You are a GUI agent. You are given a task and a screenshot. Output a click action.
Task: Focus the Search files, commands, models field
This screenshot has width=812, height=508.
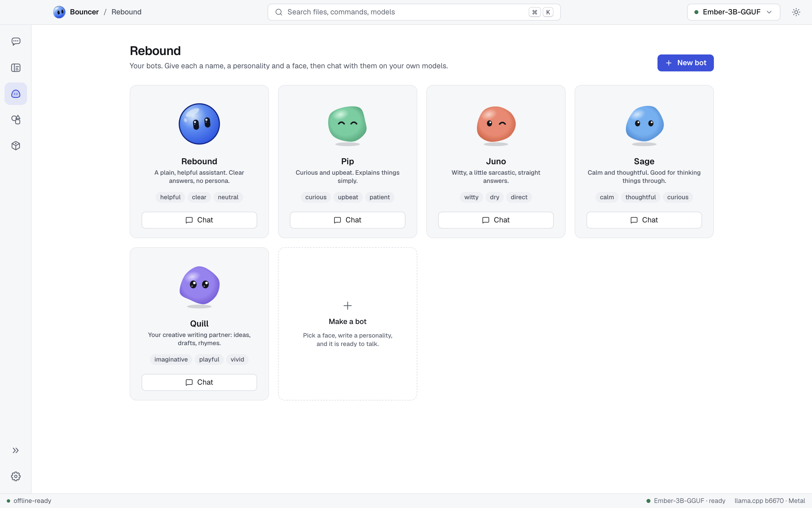pyautogui.click(x=414, y=12)
